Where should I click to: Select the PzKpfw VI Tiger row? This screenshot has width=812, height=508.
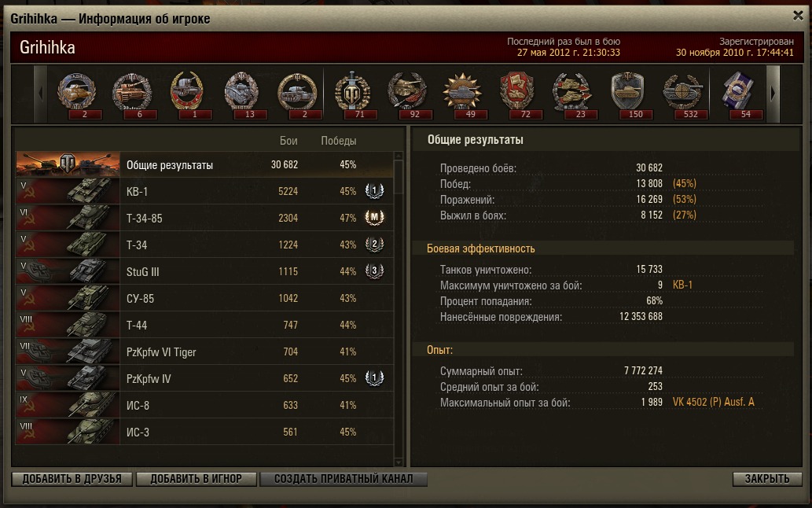pos(204,352)
